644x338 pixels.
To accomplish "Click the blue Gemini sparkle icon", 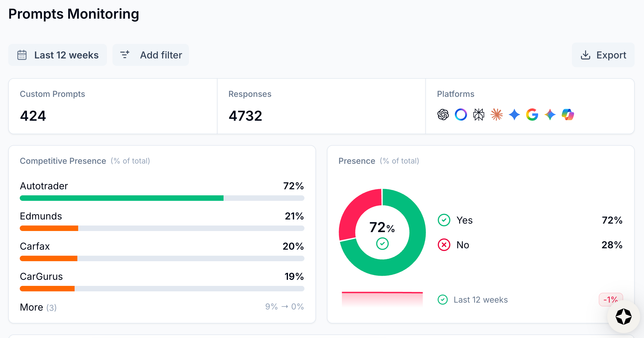I will click(x=514, y=115).
